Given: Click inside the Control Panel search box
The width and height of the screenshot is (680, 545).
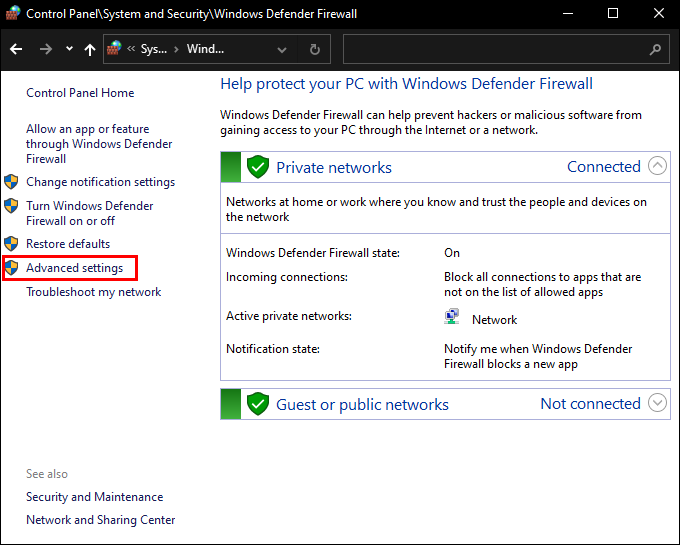Looking at the screenshot, I should click(495, 49).
